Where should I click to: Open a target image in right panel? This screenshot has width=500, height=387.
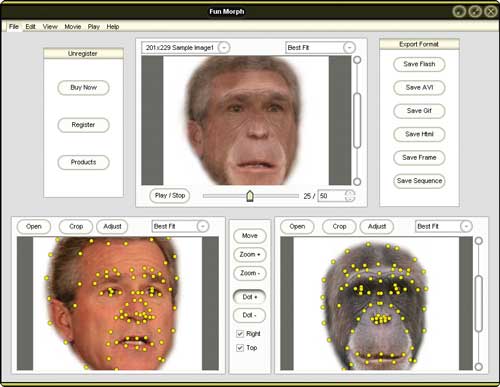[x=297, y=226]
